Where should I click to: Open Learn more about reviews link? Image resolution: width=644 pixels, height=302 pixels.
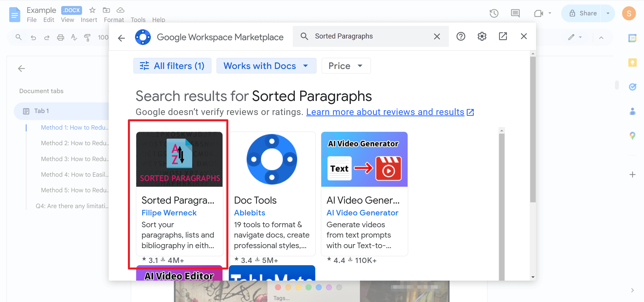click(x=390, y=112)
